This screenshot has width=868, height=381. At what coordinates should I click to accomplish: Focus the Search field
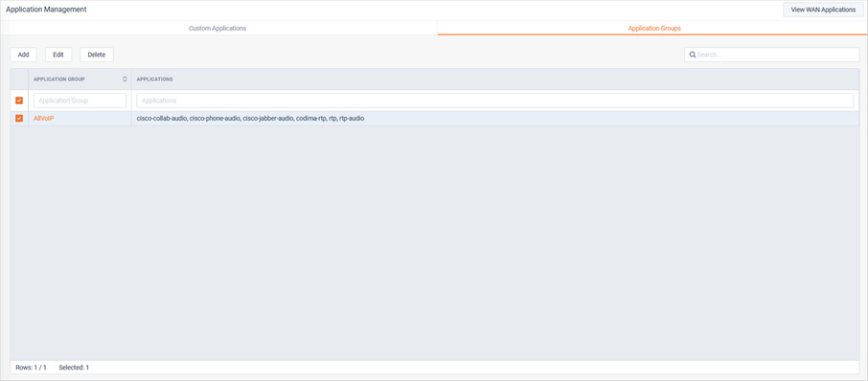(x=771, y=55)
